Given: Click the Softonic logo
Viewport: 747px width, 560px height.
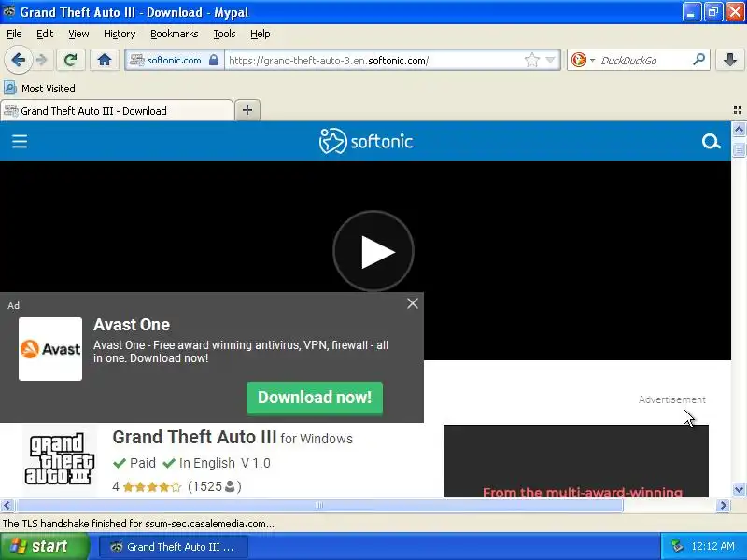Looking at the screenshot, I should pos(365,141).
